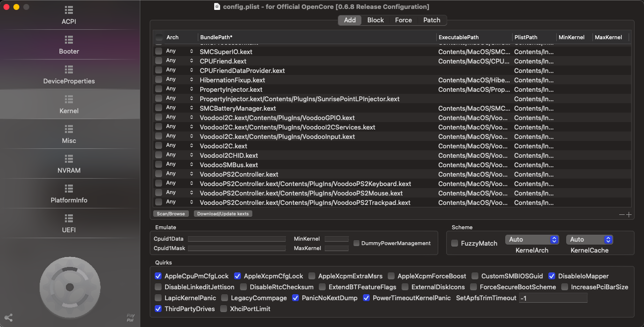Open the PlatformInfo section icon

point(69,189)
